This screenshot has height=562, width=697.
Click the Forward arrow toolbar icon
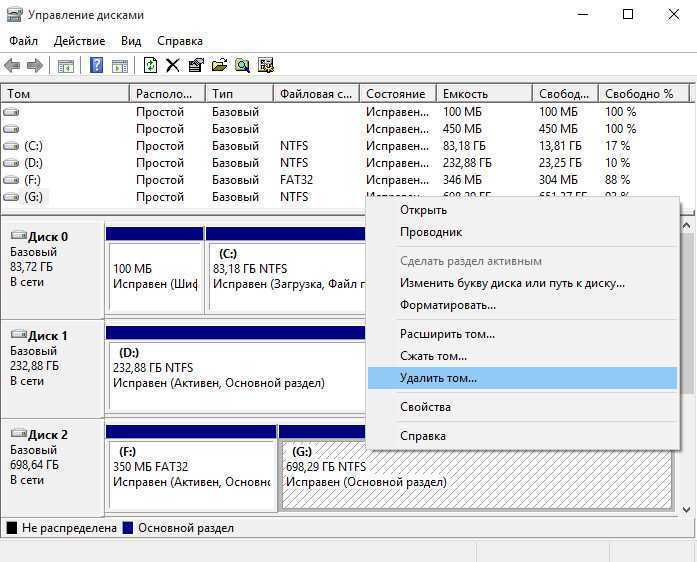tap(35, 66)
